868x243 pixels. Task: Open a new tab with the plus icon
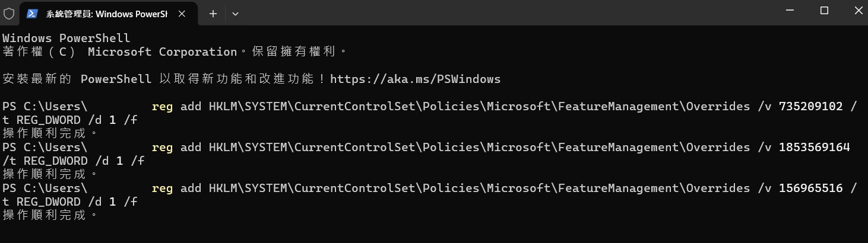point(213,14)
